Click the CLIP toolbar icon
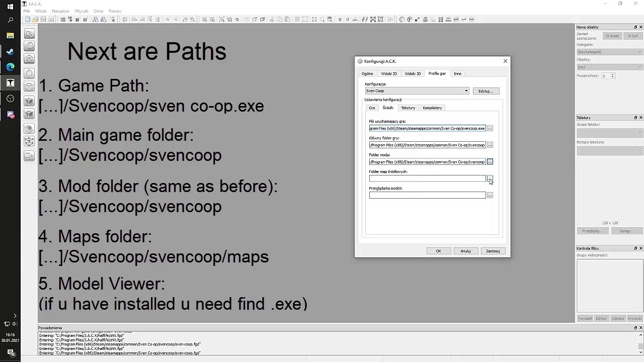 click(x=463, y=20)
